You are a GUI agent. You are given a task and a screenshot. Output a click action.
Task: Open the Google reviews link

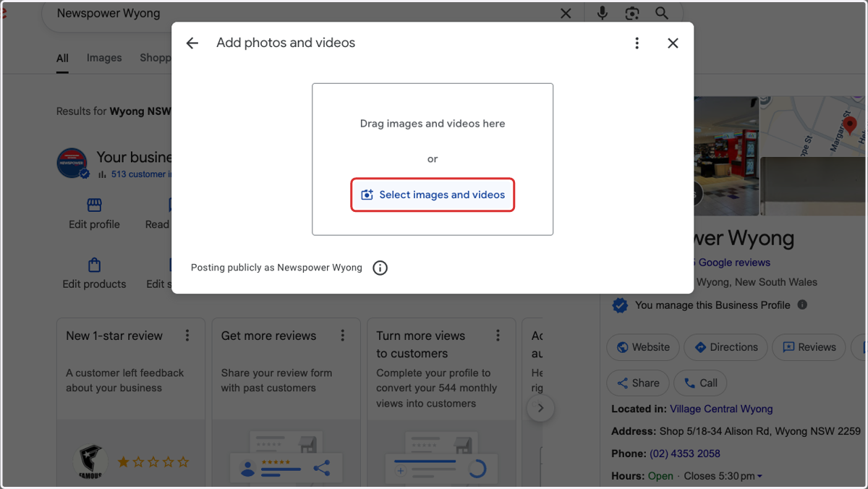tap(732, 263)
